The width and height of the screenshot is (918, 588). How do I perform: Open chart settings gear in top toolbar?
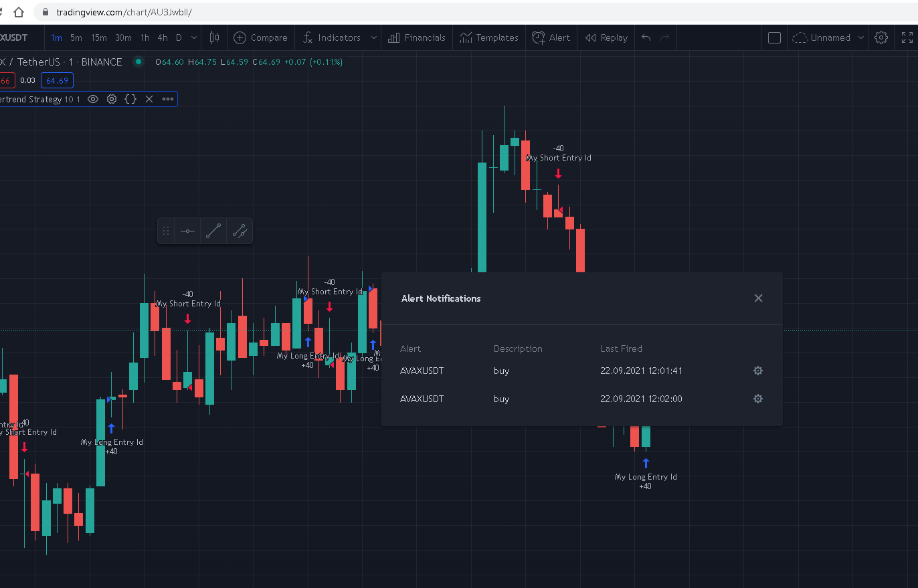pos(881,37)
